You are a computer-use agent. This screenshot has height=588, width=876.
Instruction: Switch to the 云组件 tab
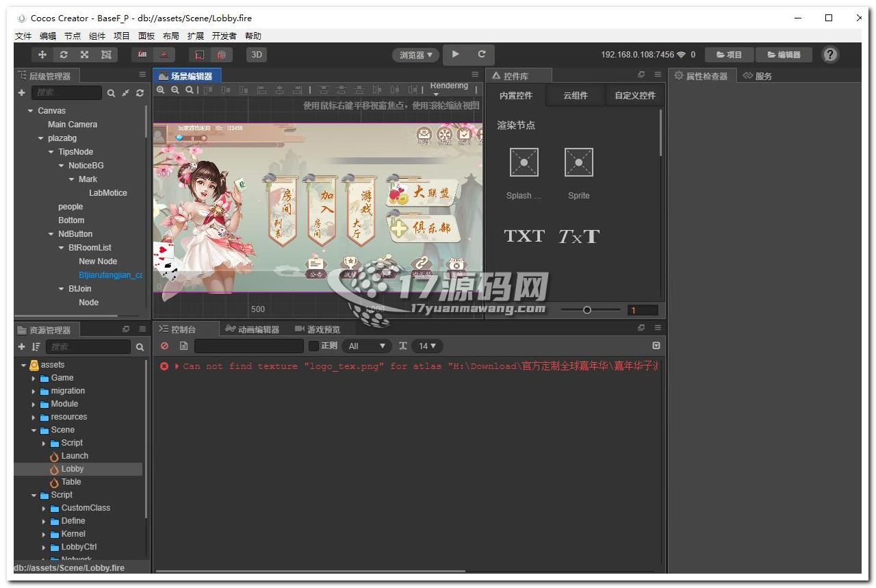576,95
